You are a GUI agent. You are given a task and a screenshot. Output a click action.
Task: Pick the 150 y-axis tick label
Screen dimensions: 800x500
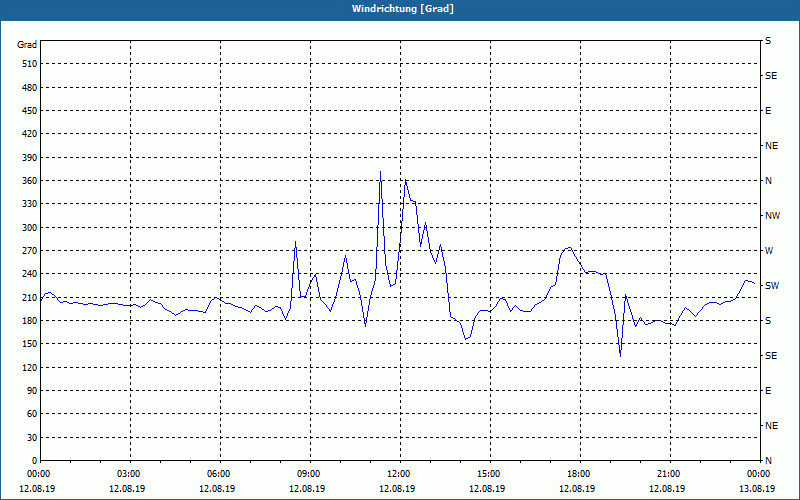[x=30, y=343]
